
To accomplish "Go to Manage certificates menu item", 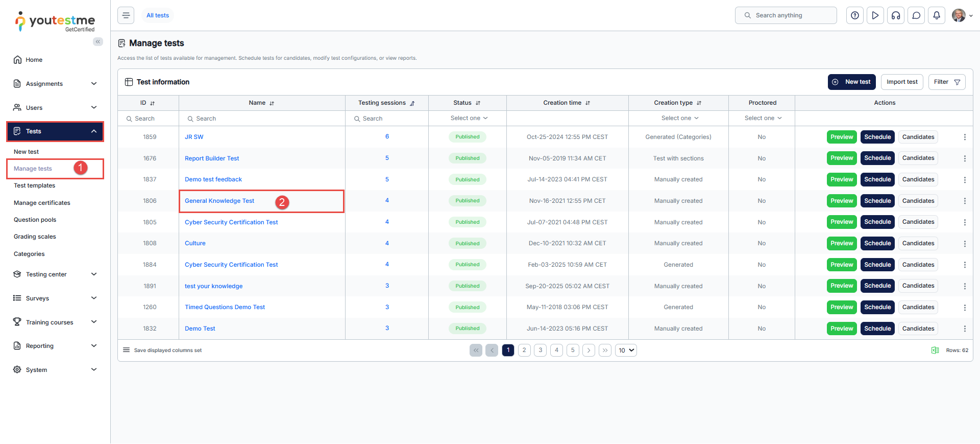I will 42,203.
